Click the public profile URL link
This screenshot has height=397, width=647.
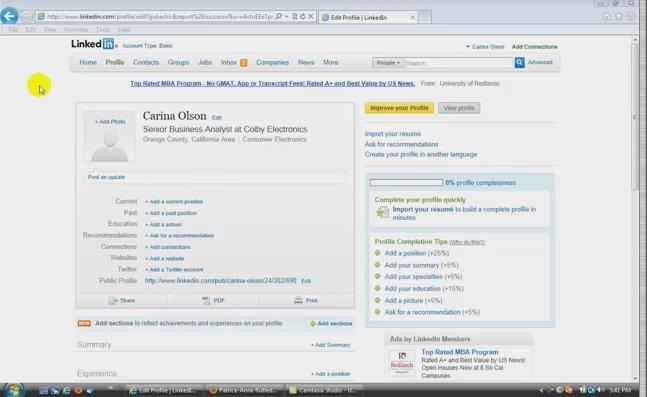[220, 281]
